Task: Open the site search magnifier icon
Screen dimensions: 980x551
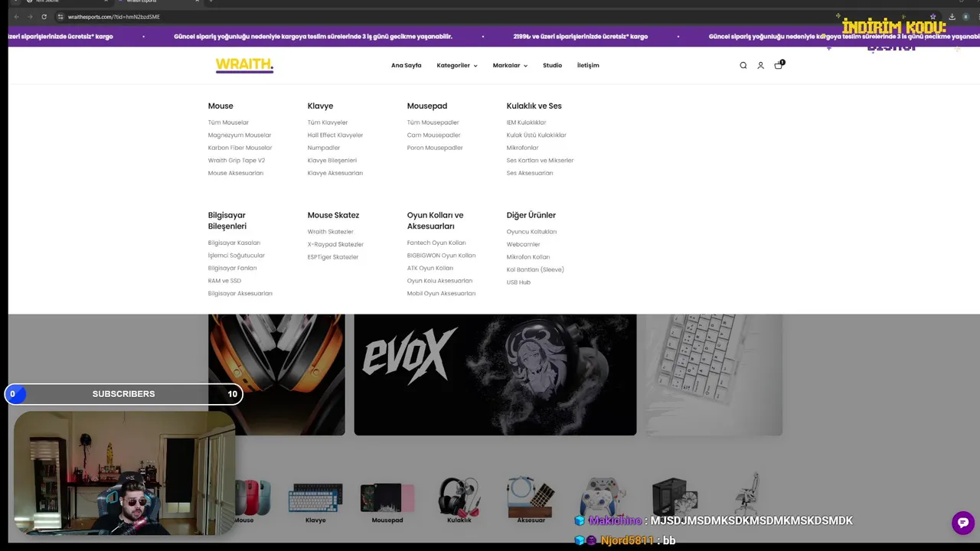Action: click(x=743, y=66)
